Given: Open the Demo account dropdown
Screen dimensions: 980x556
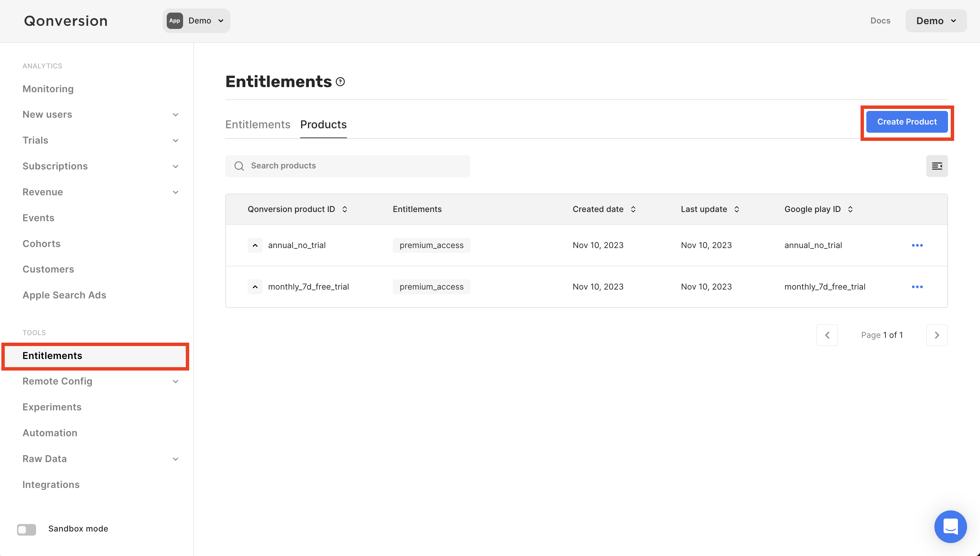Looking at the screenshot, I should click(x=936, y=21).
